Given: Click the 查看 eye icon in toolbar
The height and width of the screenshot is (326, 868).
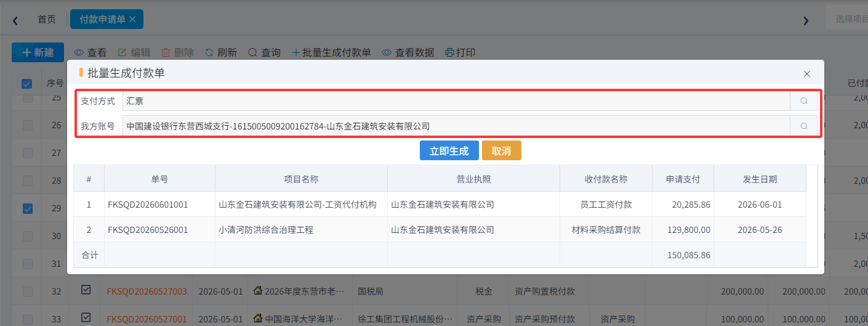Looking at the screenshot, I should tap(79, 53).
